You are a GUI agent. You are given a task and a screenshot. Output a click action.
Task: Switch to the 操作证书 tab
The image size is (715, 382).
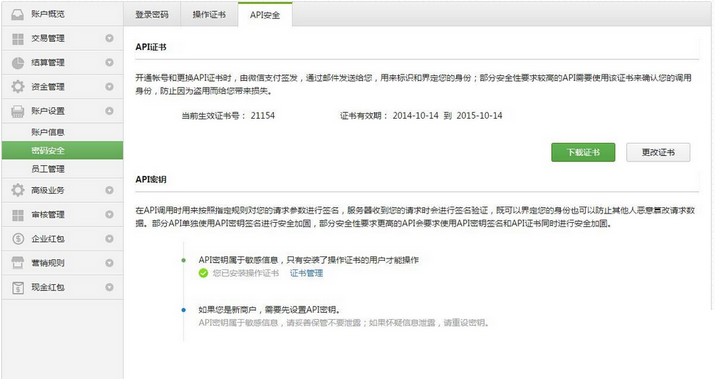(x=209, y=15)
